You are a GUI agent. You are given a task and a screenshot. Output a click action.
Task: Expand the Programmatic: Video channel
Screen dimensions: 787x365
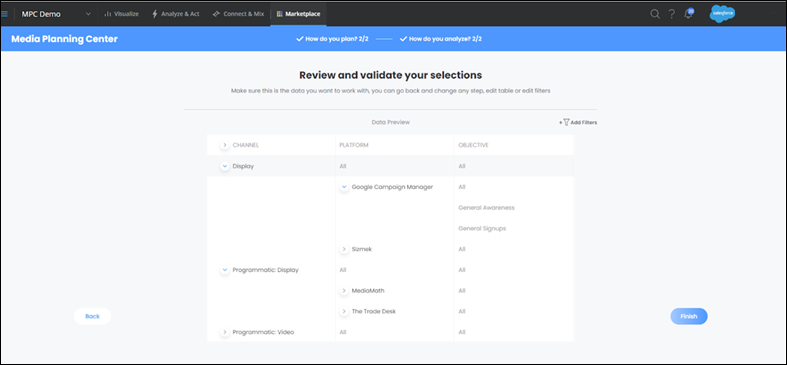pos(225,332)
